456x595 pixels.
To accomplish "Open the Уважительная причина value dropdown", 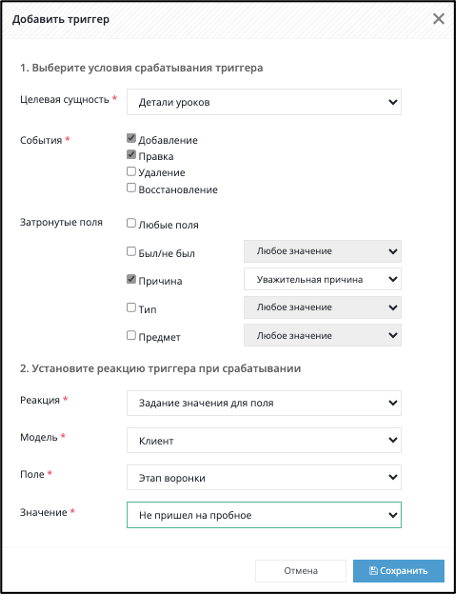I will pos(322,279).
